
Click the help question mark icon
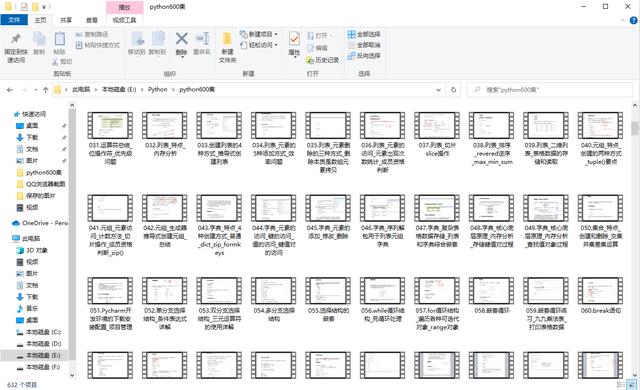tap(633, 20)
